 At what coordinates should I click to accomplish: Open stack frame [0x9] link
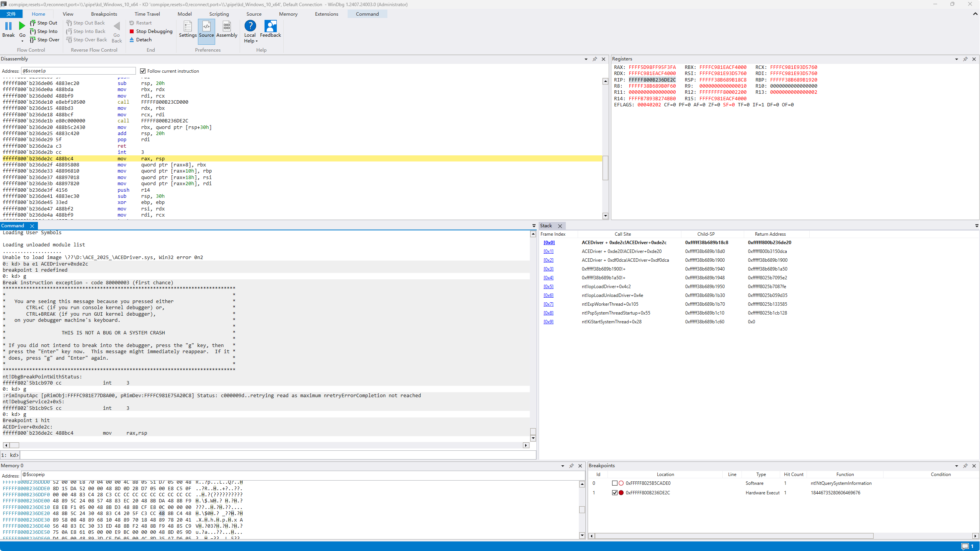tap(548, 322)
